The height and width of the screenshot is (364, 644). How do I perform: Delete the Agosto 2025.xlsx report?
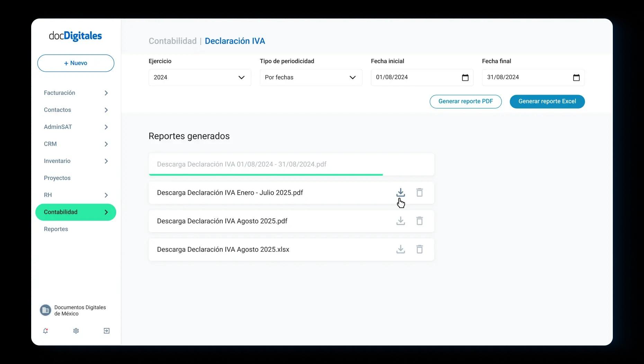419,249
